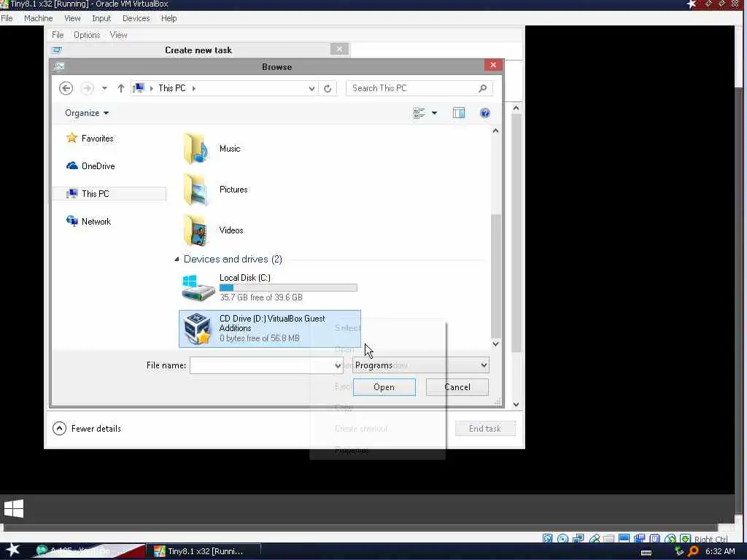The image size is (747, 560).
Task: Click the Open button
Action: tap(384, 387)
